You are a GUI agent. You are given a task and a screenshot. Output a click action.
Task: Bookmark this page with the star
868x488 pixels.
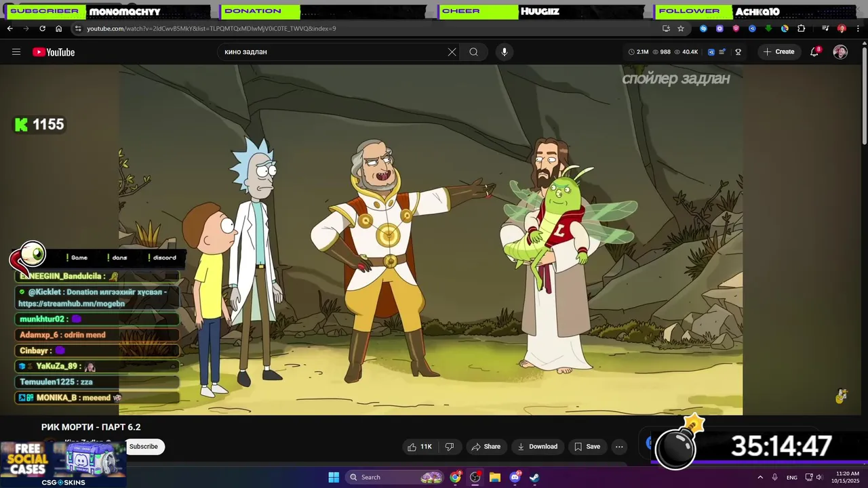click(681, 28)
